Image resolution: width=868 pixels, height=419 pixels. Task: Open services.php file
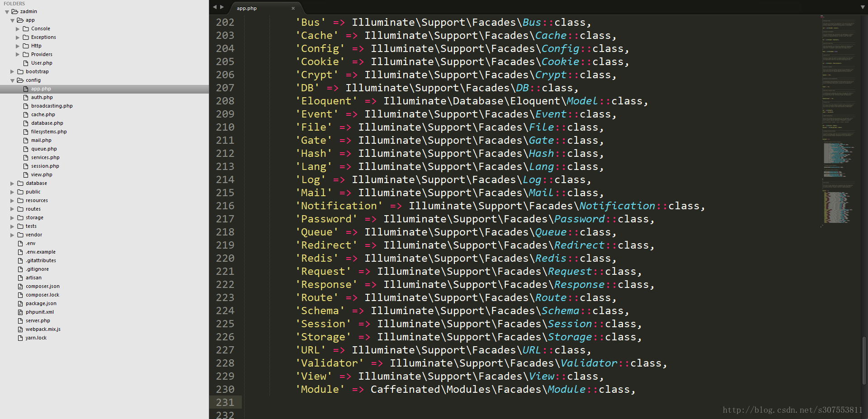tap(45, 158)
